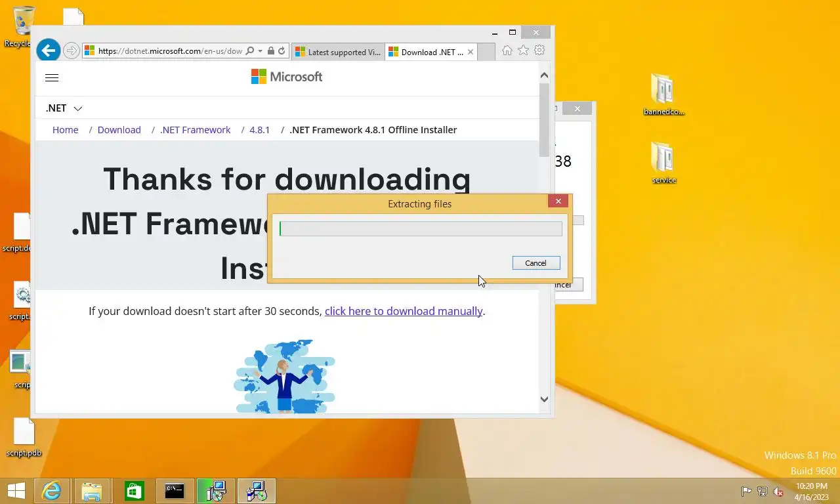Minimize the Internet Explorer window

(x=495, y=33)
